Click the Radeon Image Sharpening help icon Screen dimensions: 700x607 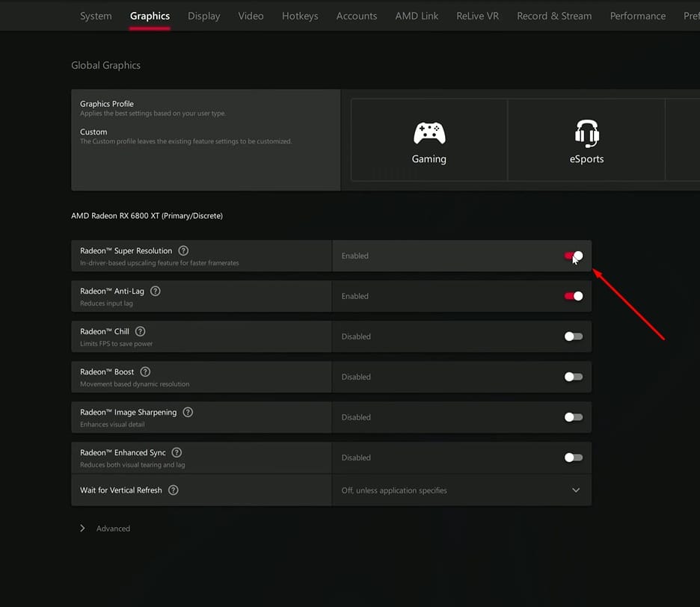pos(188,411)
